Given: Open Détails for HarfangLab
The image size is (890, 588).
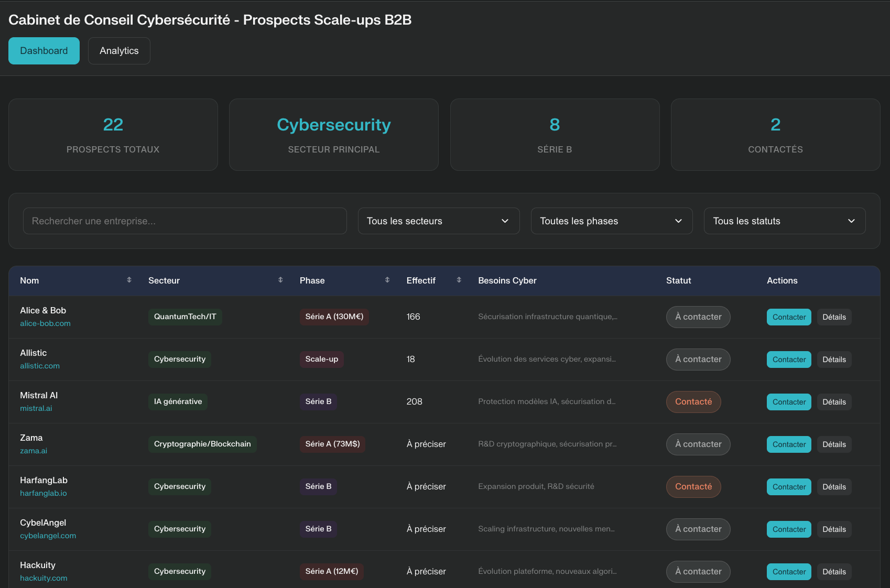Looking at the screenshot, I should (x=834, y=487).
